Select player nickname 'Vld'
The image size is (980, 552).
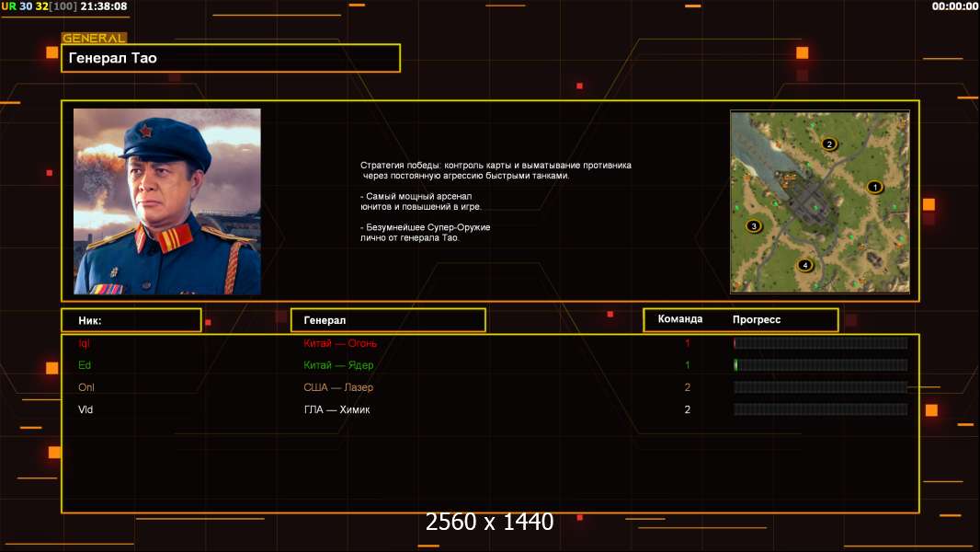[85, 409]
